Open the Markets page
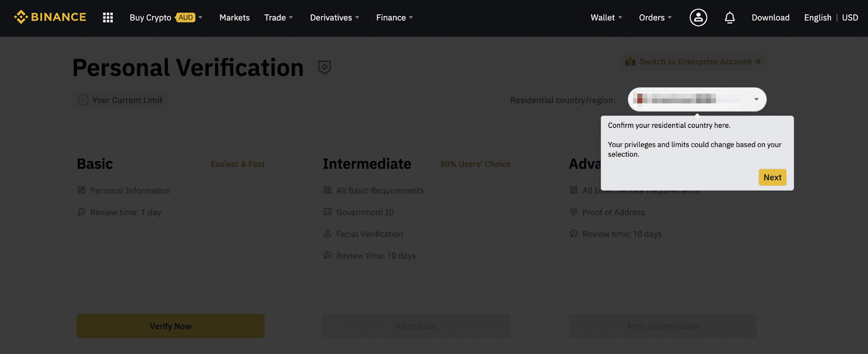Screen dimensions: 868x354 coord(234,17)
